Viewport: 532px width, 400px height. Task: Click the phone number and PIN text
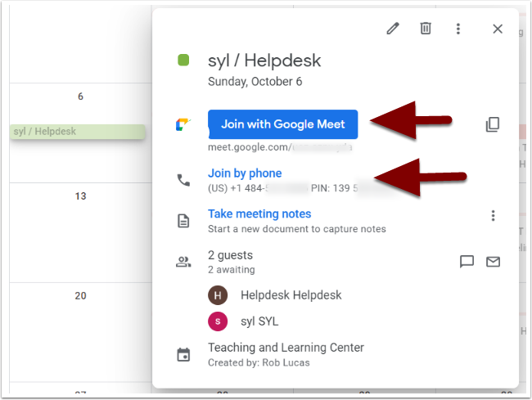(x=283, y=188)
